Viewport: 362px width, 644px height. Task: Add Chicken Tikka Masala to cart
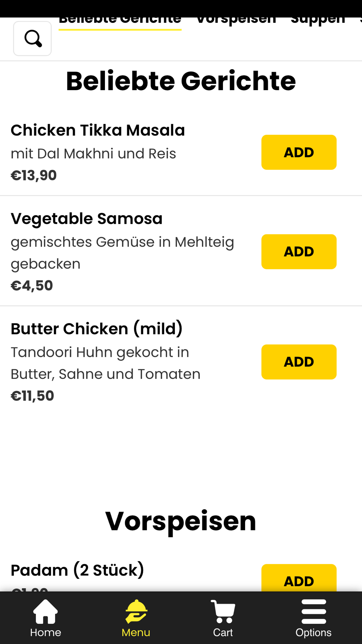click(x=299, y=152)
